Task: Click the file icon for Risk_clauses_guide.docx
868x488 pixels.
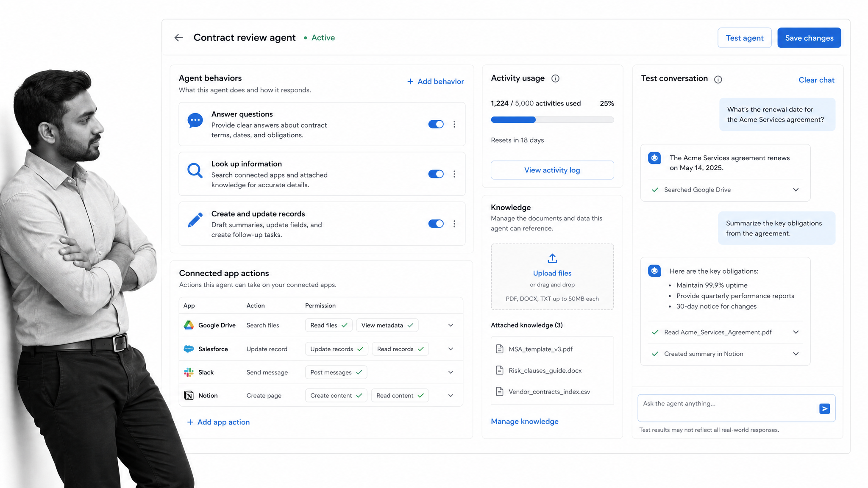Action: [x=500, y=370]
